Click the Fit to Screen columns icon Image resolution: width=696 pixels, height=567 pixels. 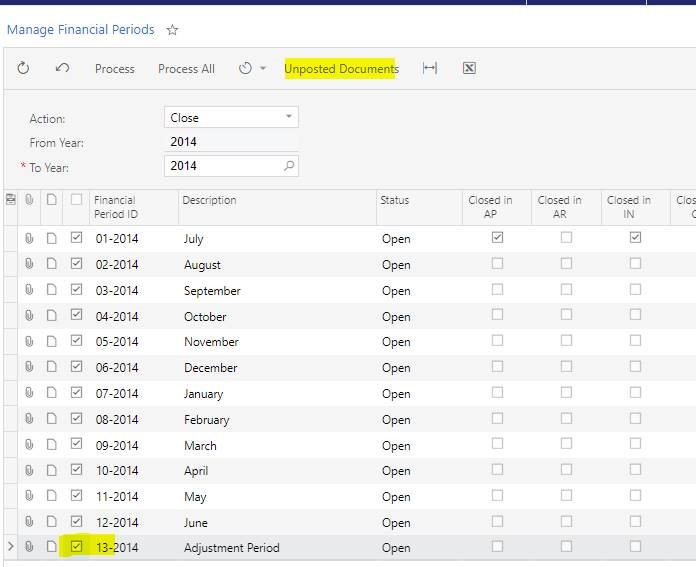coord(430,68)
